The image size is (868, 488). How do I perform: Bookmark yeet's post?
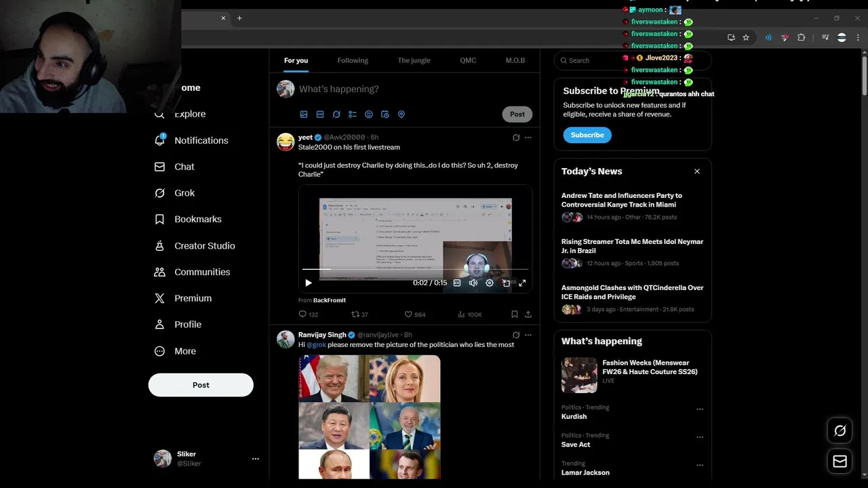point(515,314)
